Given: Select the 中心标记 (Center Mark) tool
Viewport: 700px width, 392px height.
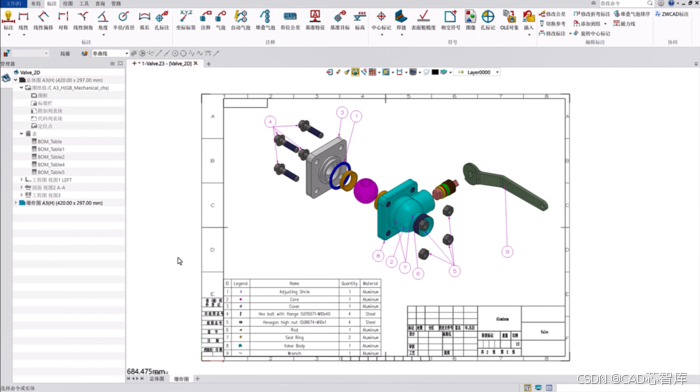Looking at the screenshot, I should pos(381,20).
